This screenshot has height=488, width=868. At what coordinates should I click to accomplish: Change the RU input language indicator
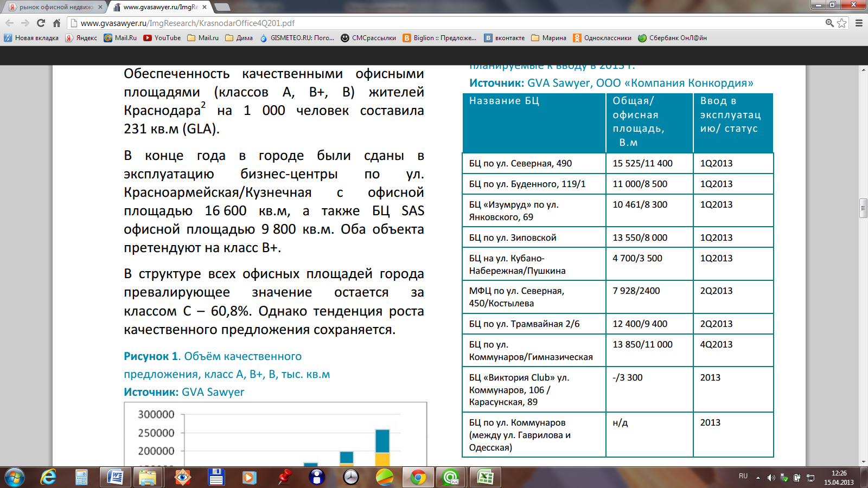pyautogui.click(x=743, y=476)
